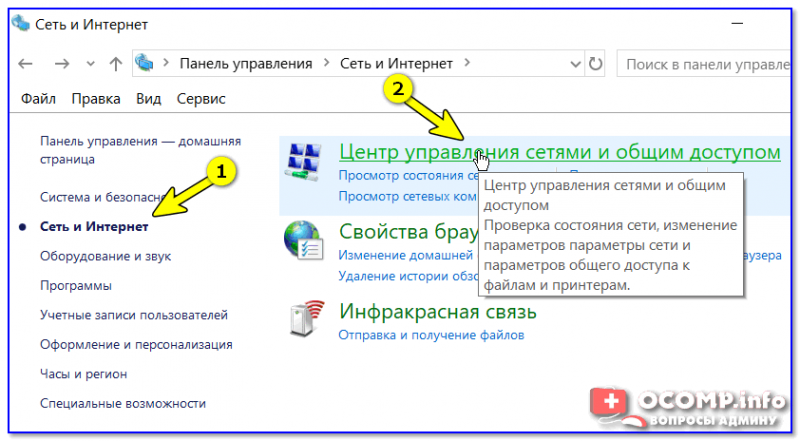Expand chevron after Панель управления breadcrumb

point(327,63)
